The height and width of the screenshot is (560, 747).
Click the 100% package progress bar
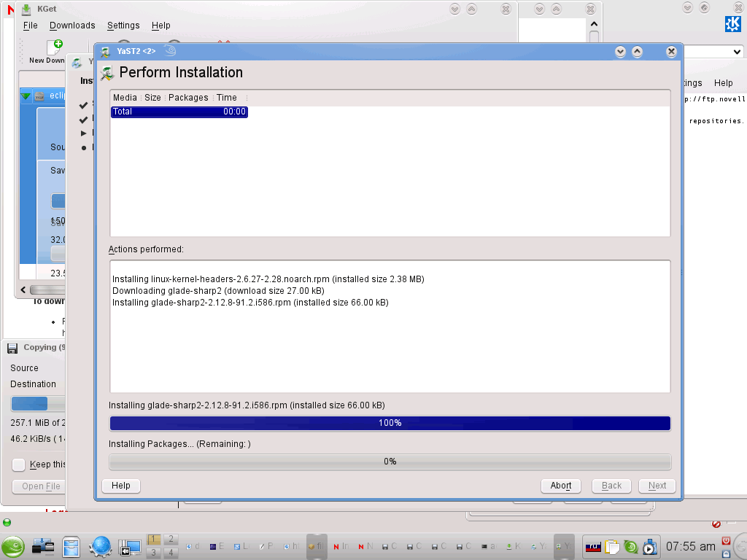(x=390, y=423)
